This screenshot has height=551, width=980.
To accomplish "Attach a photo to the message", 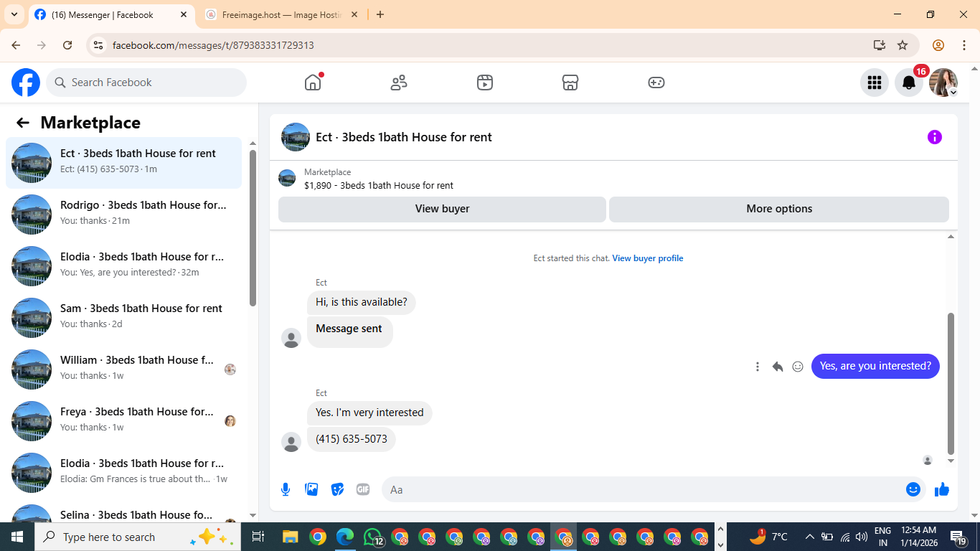I will tap(311, 489).
